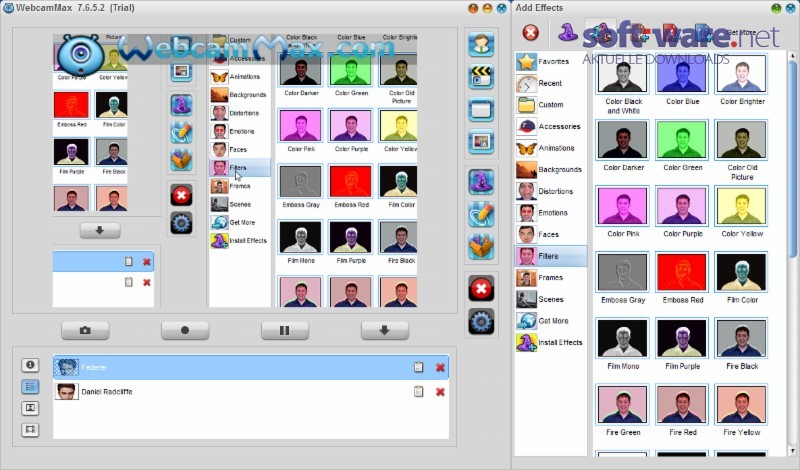Screen dimensions: 800x470
Task: Click clipboard icon on Daniel Radcliffe row
Action: point(418,391)
